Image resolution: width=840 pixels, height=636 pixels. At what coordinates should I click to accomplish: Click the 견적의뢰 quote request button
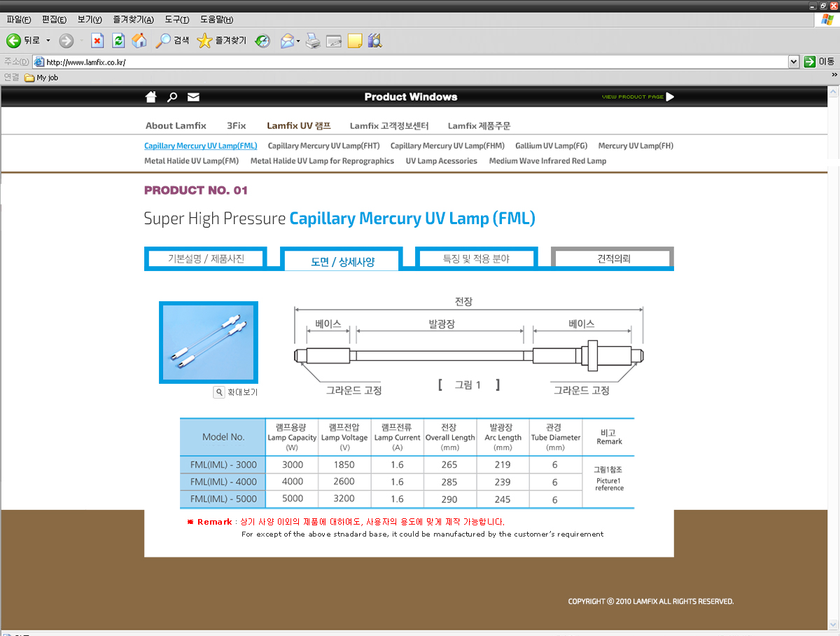(x=612, y=258)
